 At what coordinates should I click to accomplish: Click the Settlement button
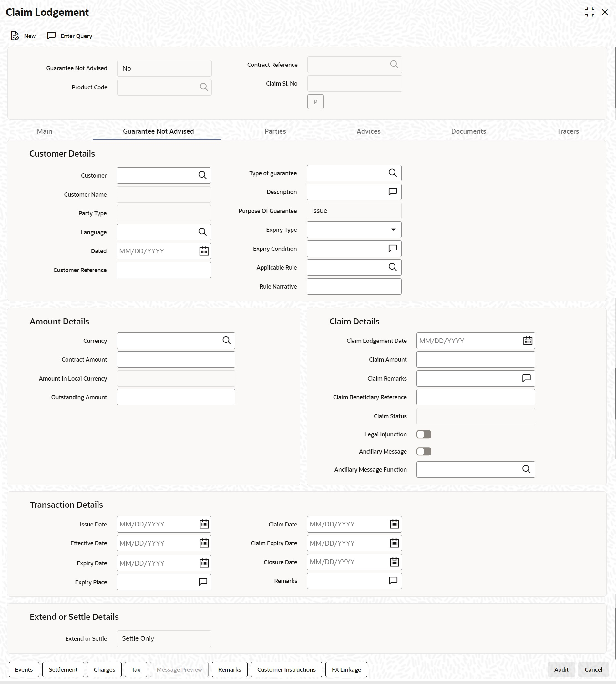63,670
